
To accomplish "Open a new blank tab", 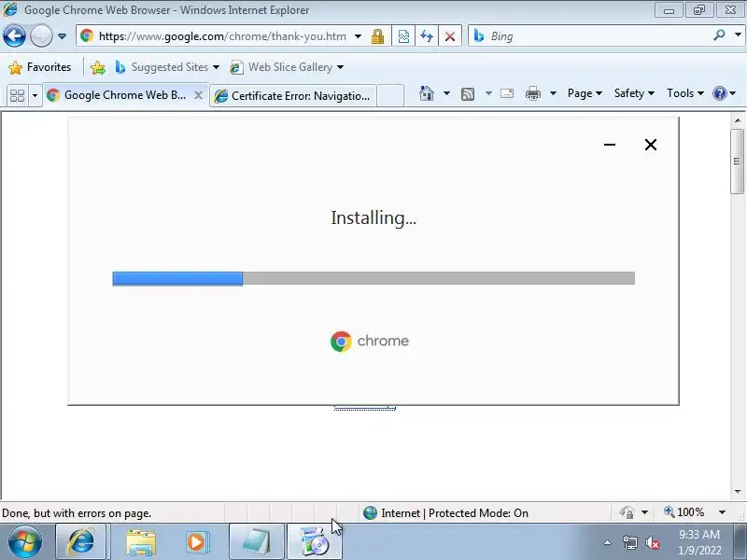I will 390,96.
